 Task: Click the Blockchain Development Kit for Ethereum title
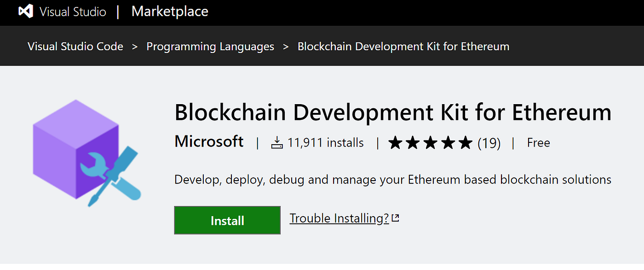393,112
